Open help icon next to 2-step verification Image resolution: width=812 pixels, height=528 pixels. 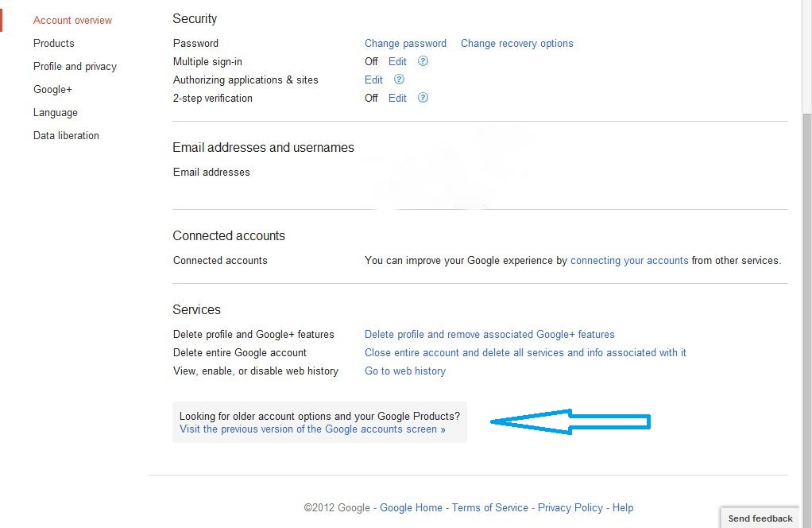point(423,98)
